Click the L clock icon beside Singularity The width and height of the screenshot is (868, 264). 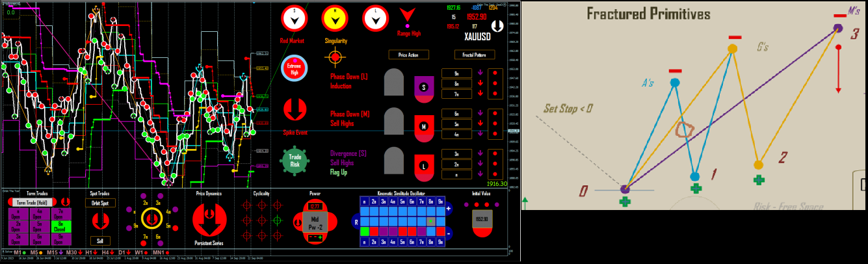click(x=376, y=19)
